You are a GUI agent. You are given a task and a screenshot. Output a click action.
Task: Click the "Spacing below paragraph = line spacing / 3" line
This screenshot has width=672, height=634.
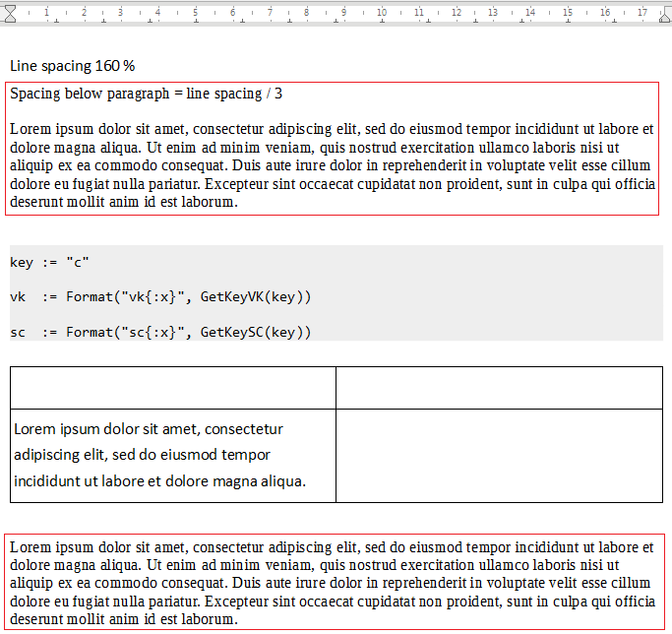point(147,94)
